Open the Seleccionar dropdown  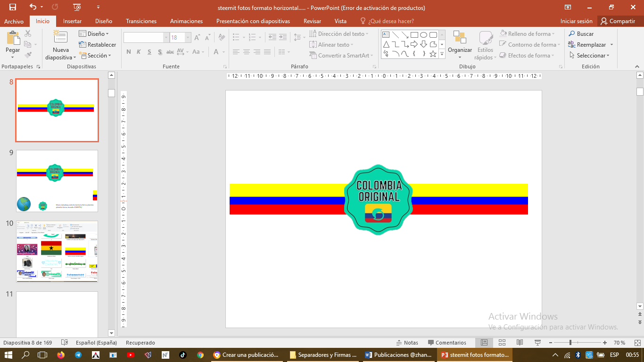589,56
